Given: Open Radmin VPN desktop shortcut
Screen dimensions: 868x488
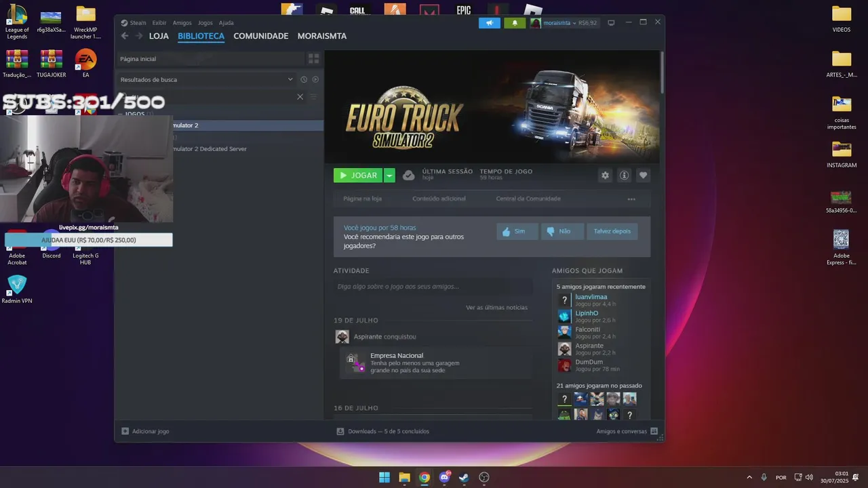Looking at the screenshot, I should click(17, 289).
